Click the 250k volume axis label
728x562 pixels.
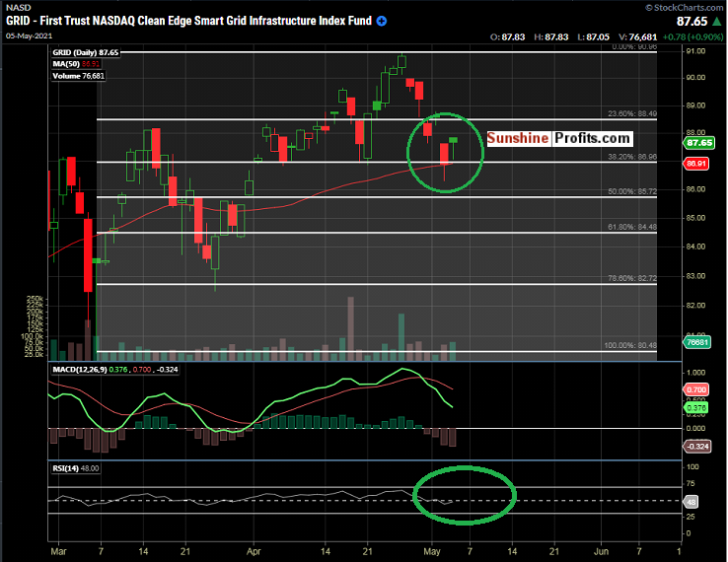click(x=36, y=299)
